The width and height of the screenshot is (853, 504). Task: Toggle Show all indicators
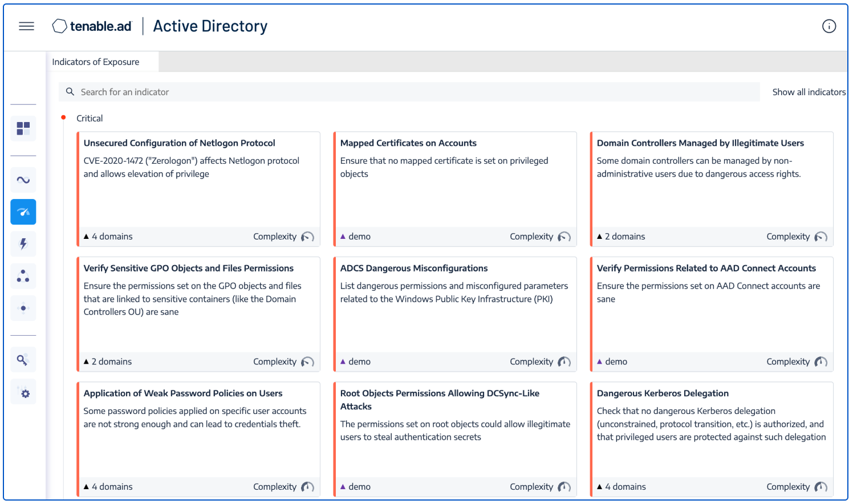pos(809,92)
